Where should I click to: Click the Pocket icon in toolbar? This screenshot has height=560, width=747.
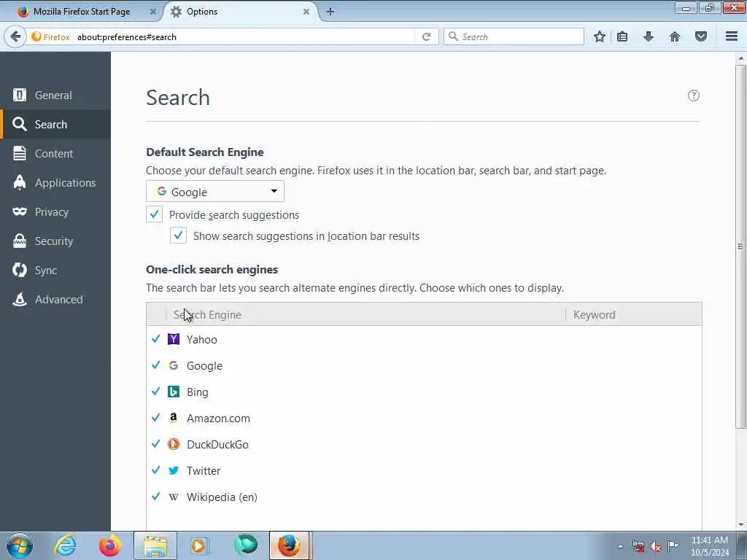click(x=701, y=36)
